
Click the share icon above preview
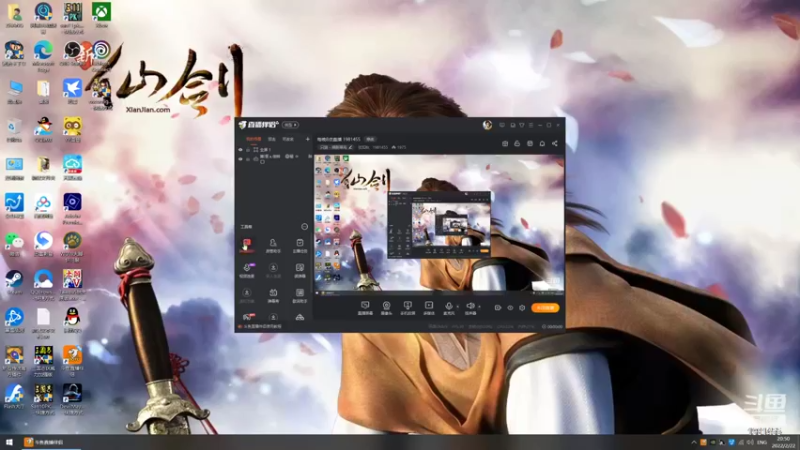coord(555,144)
